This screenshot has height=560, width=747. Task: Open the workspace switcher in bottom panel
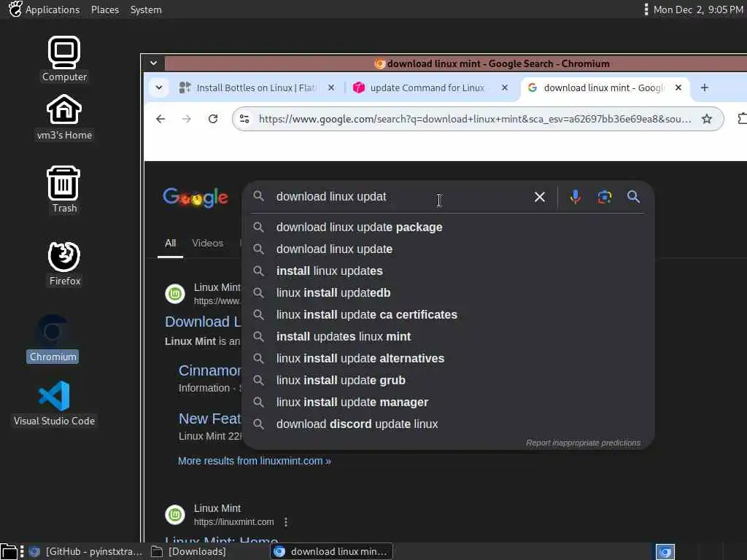tap(665, 551)
